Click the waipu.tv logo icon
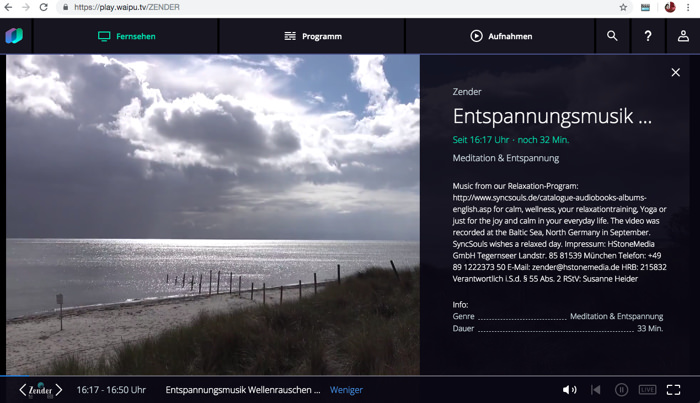Screen dimensions: 700x403 14,36
